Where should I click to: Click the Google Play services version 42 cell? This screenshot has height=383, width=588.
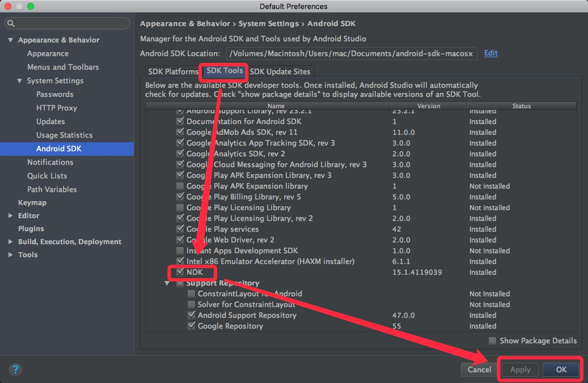tap(396, 229)
